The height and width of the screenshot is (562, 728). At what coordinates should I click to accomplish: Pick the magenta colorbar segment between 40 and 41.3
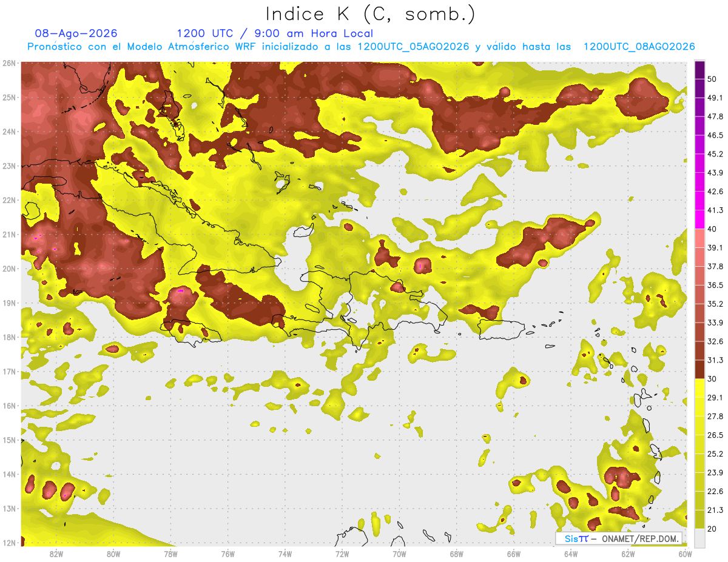click(700, 219)
